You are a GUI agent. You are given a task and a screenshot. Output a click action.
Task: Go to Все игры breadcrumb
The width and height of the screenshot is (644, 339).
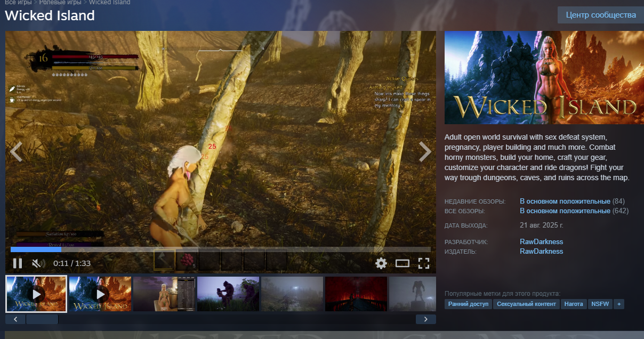(18, 2)
